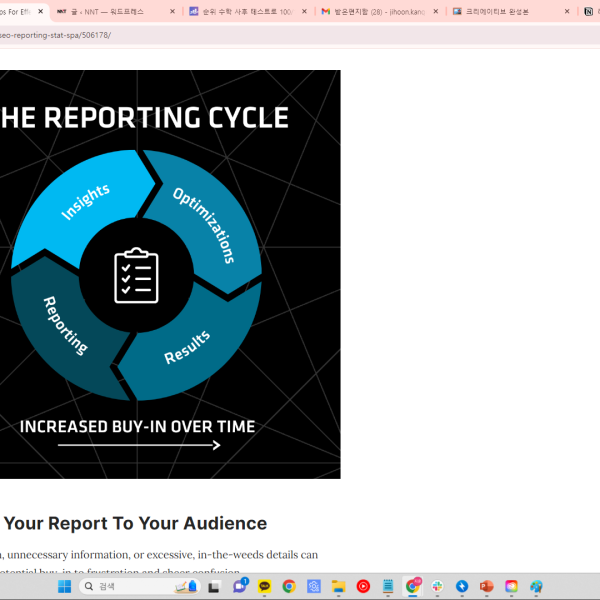Open Task View from the taskbar
The width and height of the screenshot is (600, 600).
[x=214, y=586]
